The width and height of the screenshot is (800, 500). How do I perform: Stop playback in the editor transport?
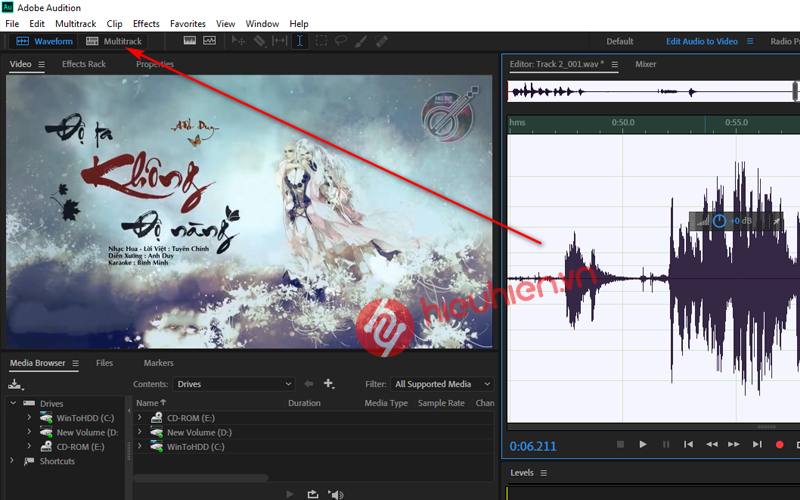[x=620, y=444]
